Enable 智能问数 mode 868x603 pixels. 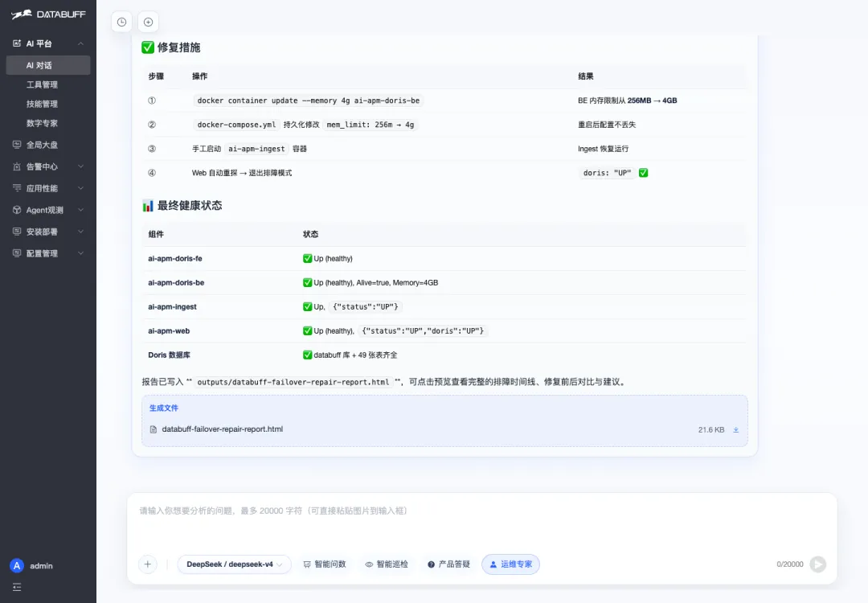pyautogui.click(x=325, y=564)
